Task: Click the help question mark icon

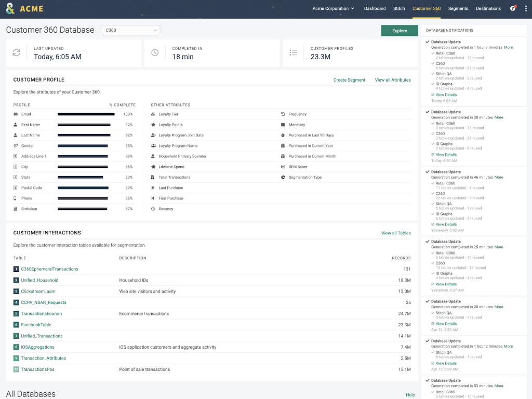Action: [513, 8]
